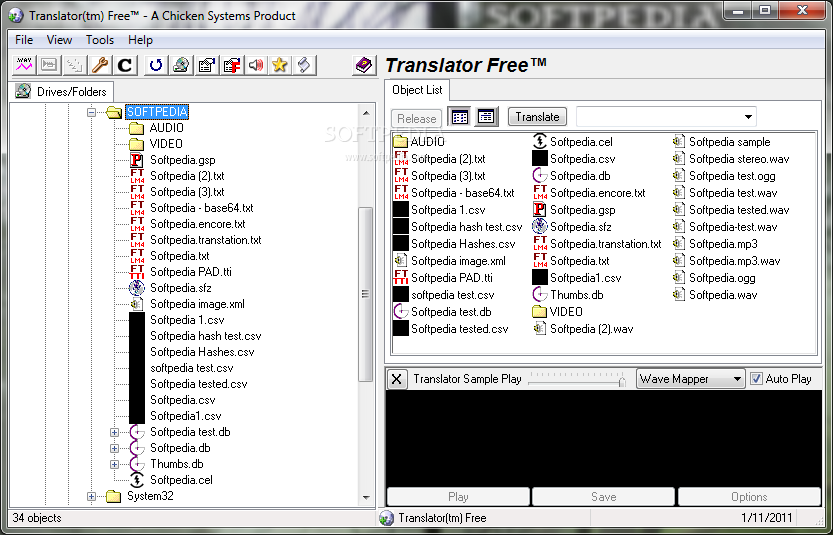Click the speaker sound toolbar icon
Viewport: 833px width, 535px height.
coord(256,65)
